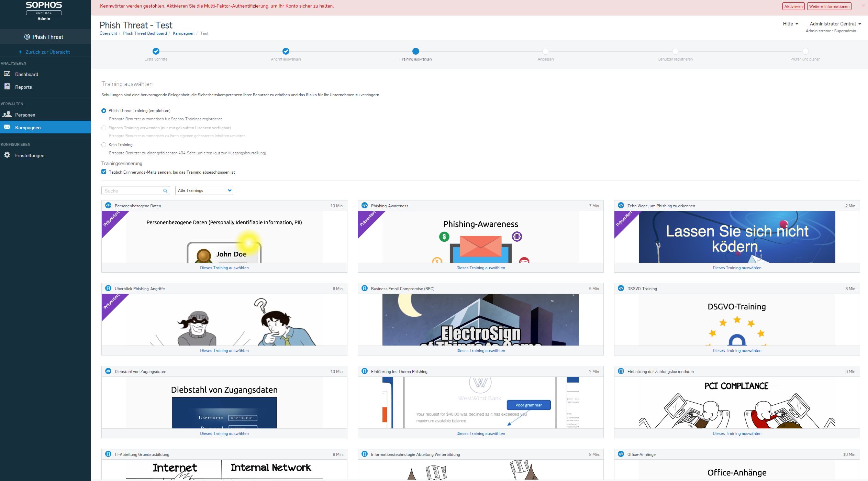Dismiss the red MFA warning banner
This screenshot has height=481, width=868.
pyautogui.click(x=863, y=6)
